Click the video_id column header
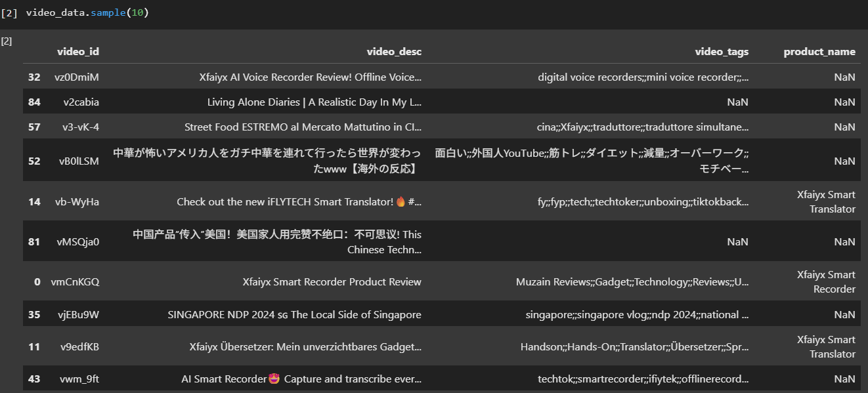868x393 pixels. (78, 52)
